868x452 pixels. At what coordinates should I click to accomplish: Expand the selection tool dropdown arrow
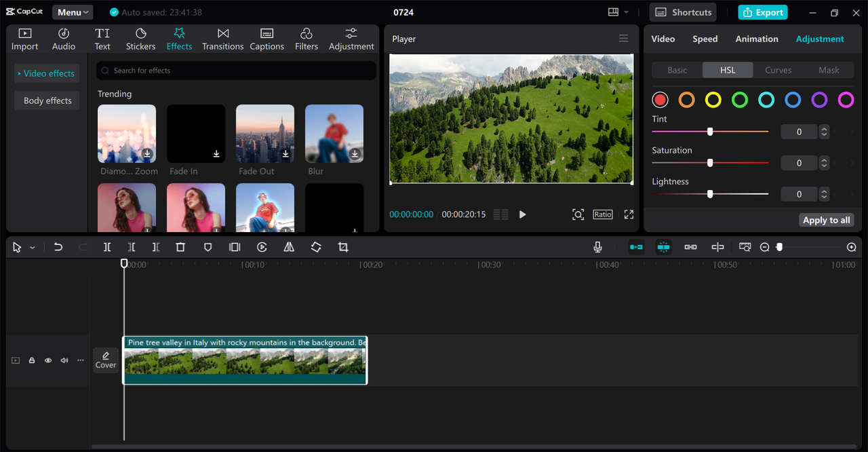pos(32,248)
